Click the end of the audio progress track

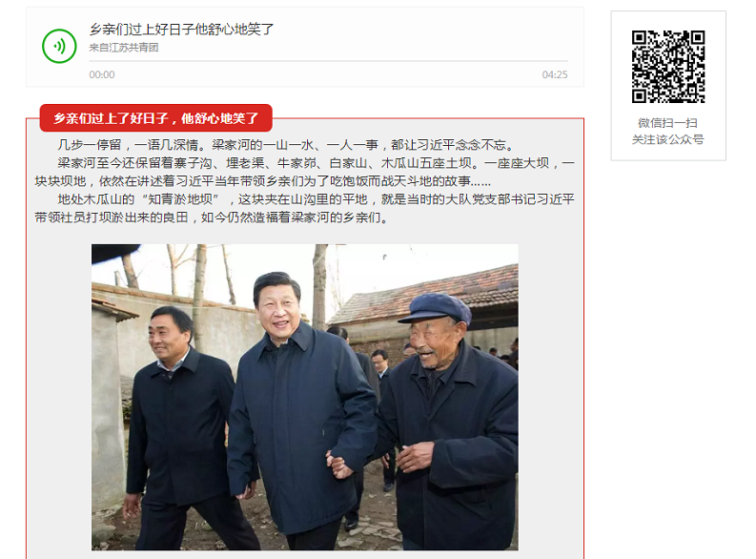pyautogui.click(x=567, y=61)
